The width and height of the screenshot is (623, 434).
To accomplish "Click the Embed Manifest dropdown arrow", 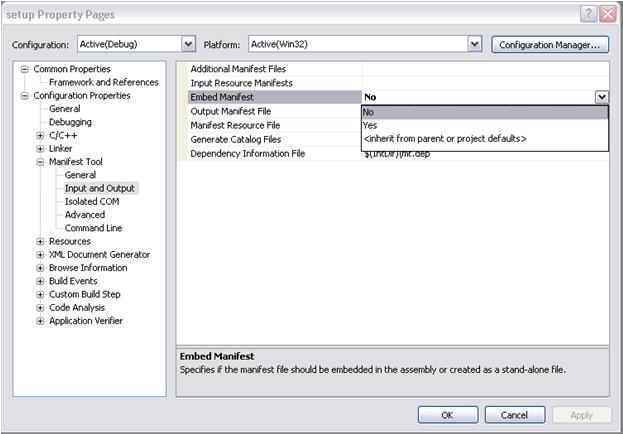I will [601, 97].
